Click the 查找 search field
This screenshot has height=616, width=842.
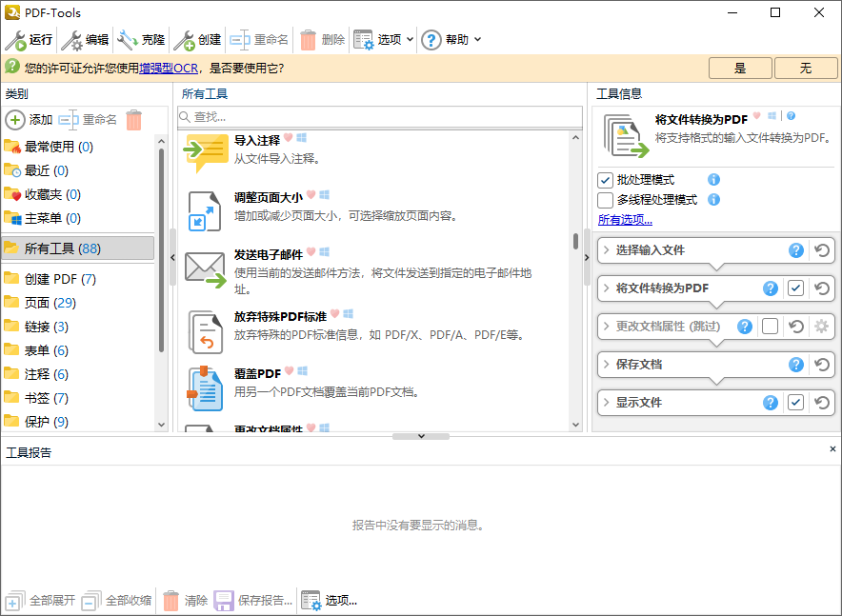tap(380, 117)
